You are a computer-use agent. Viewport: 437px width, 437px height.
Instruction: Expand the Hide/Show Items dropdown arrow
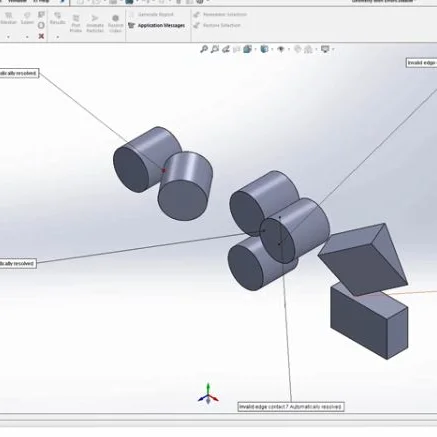[x=289, y=50]
